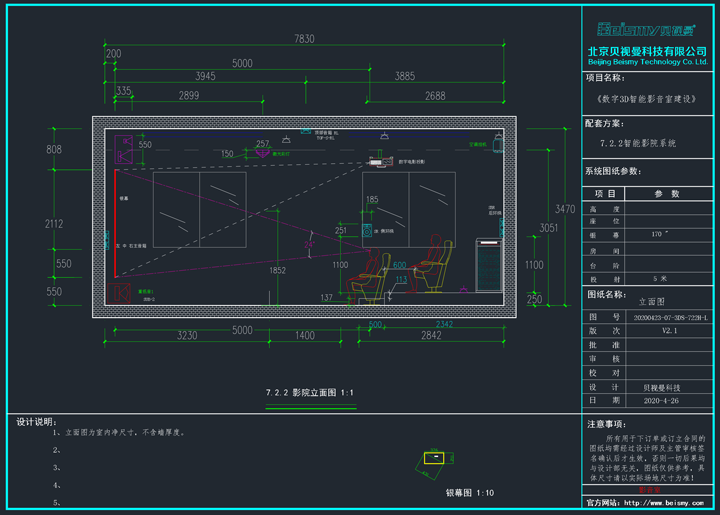Image resolution: width=720 pixels, height=515 pixels.
Task: Click the 7830 overall width dimension
Action: [x=304, y=39]
